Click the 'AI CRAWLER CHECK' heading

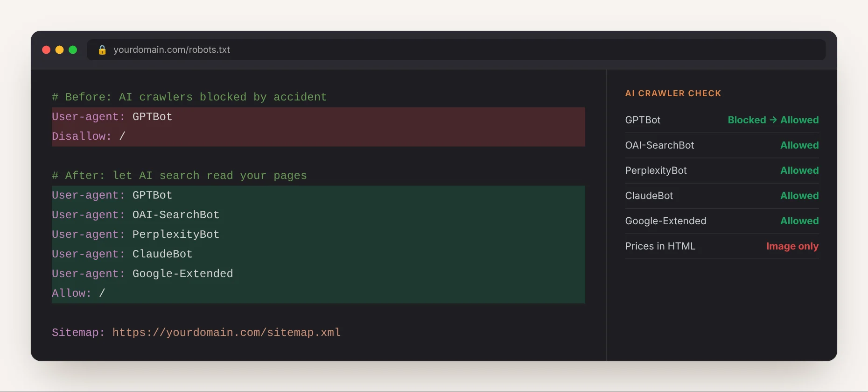tap(673, 93)
